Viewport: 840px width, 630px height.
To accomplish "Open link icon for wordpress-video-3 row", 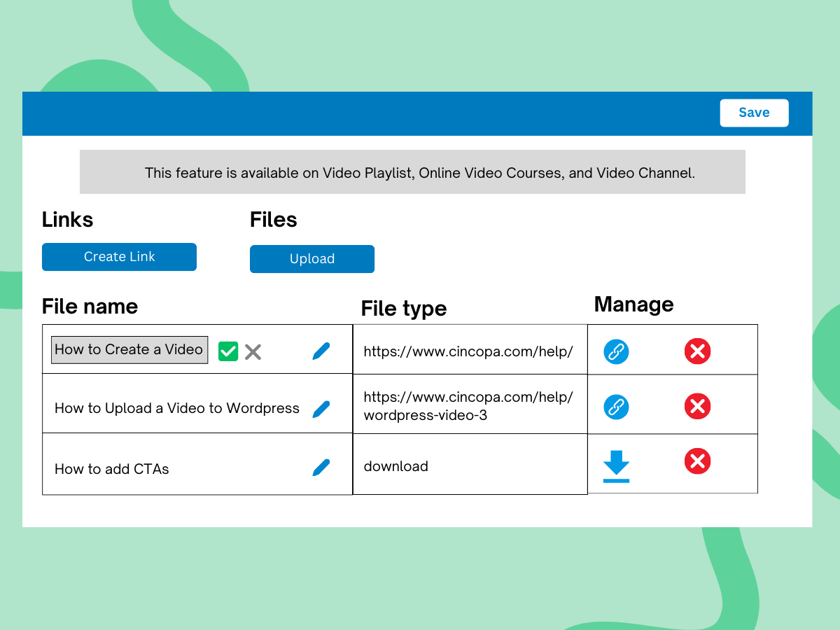I will [616, 407].
